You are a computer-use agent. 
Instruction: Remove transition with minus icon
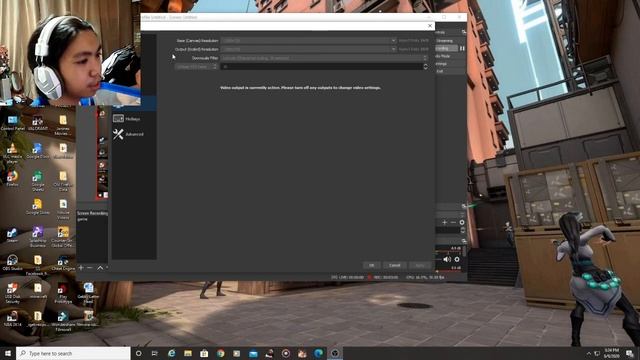(x=453, y=222)
